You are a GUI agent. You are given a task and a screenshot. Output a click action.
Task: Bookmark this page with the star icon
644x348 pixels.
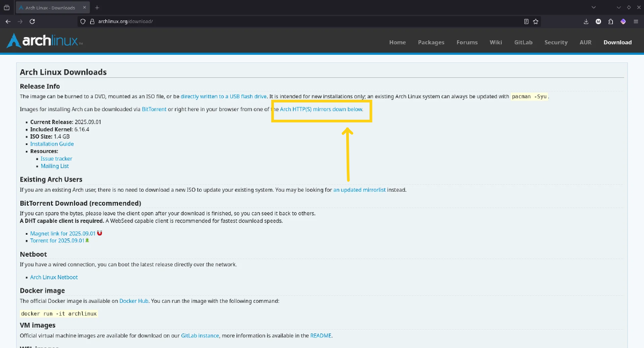point(536,21)
